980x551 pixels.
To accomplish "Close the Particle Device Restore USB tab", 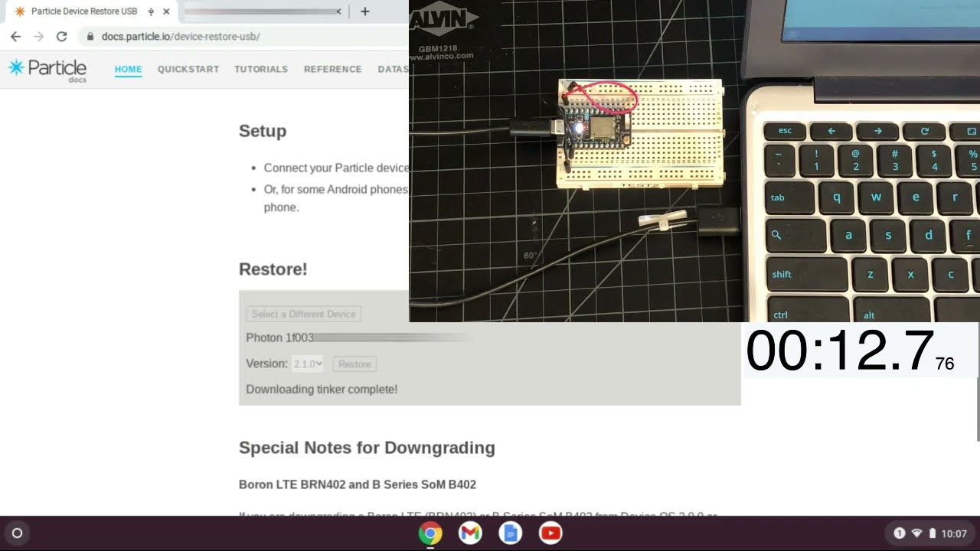I will (x=166, y=11).
